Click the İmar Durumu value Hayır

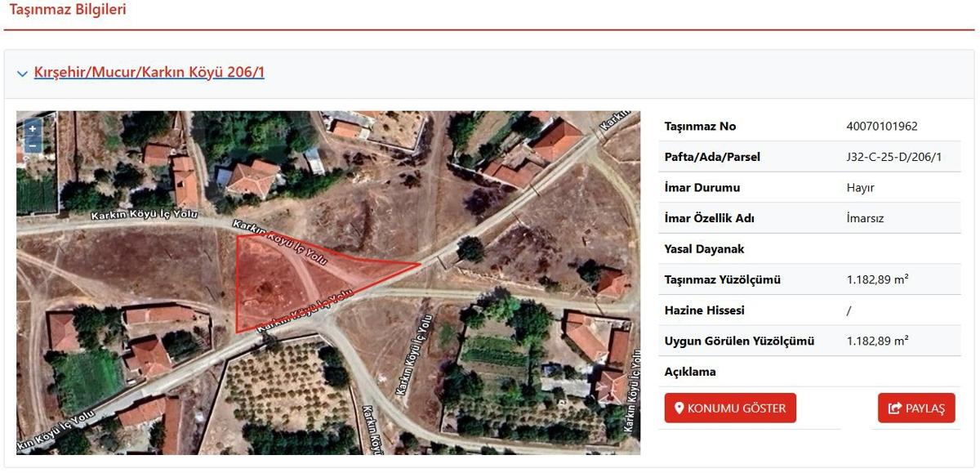[x=862, y=188]
